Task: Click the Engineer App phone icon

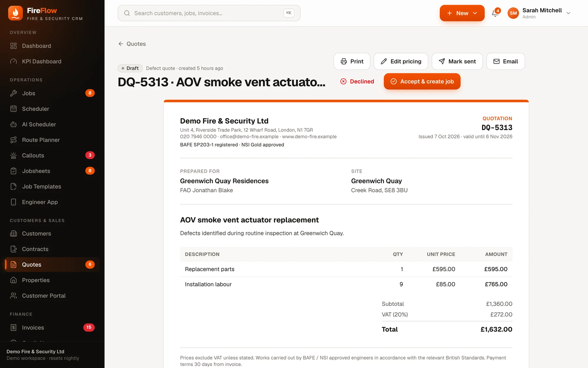Action: point(14,202)
